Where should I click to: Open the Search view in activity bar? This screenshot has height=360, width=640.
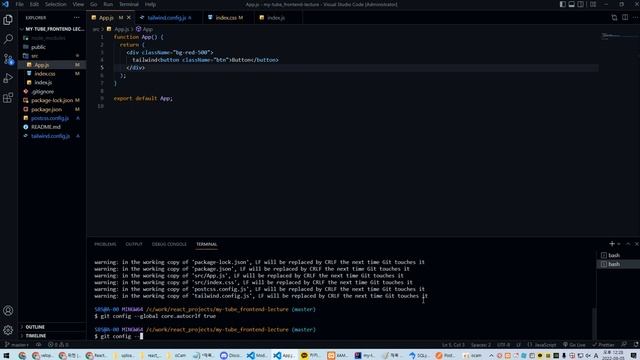pos(8,39)
